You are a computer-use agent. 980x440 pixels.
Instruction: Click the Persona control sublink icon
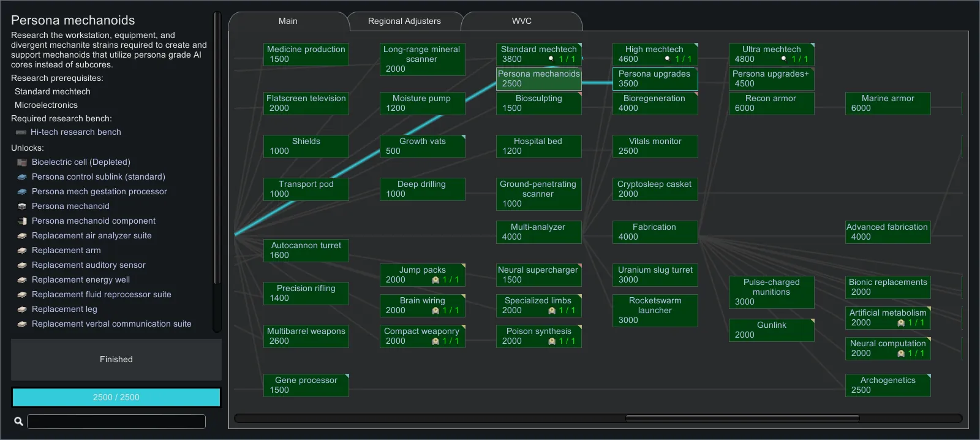point(22,177)
